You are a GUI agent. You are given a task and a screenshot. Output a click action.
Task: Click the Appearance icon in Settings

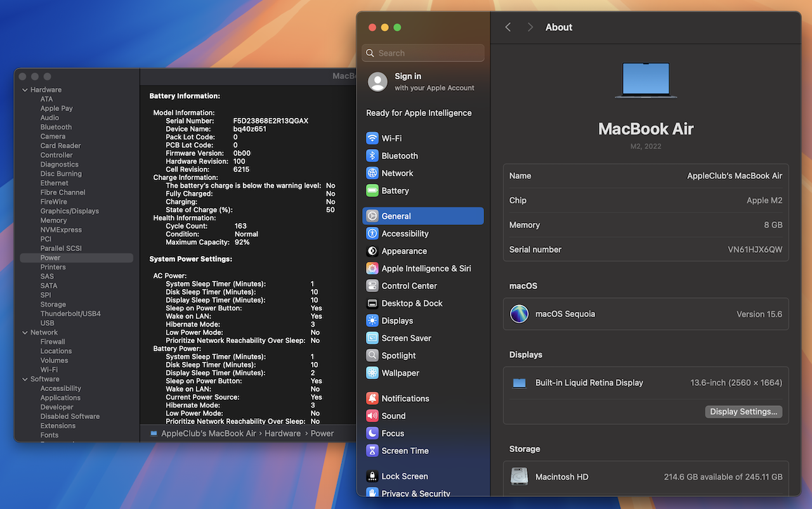point(372,251)
